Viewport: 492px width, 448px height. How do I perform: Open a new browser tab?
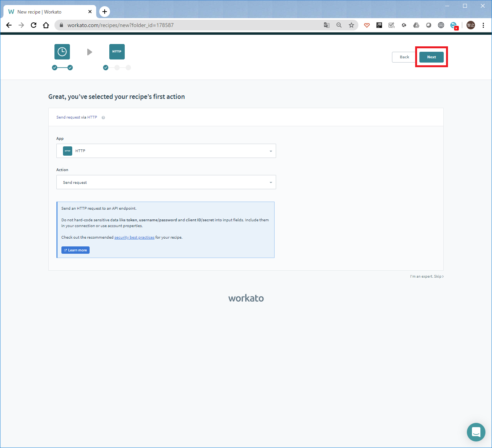click(x=105, y=12)
